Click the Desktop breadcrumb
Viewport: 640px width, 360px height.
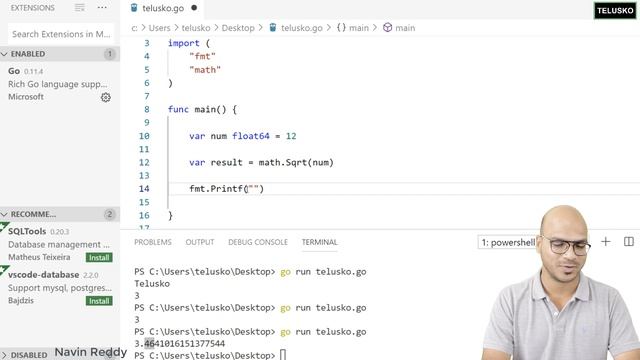pyautogui.click(x=238, y=28)
